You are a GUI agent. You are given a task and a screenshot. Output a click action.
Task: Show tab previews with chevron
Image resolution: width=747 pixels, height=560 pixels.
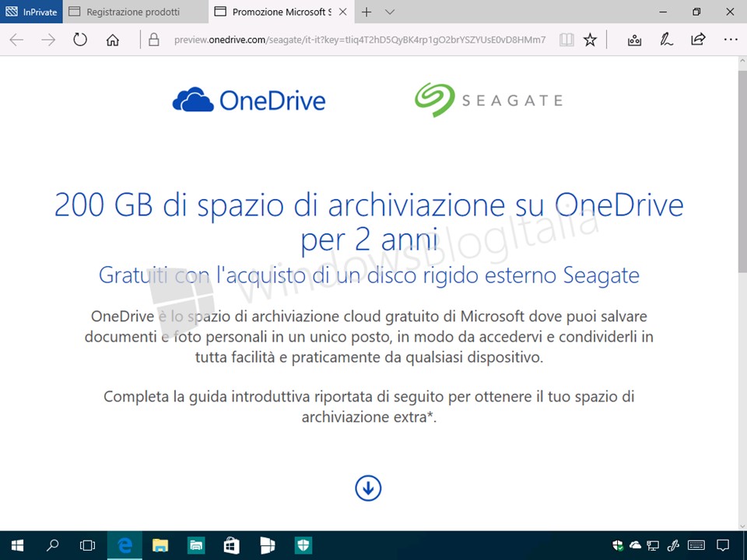click(x=390, y=12)
